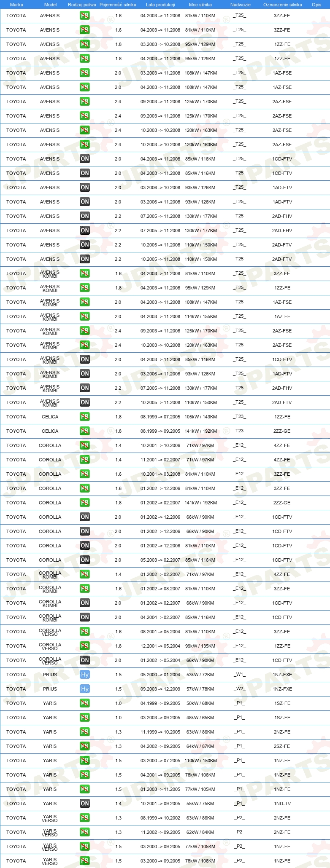Click petrol icon for Avensis 2.0 03.2003 1AZ-FSE row
This screenshot has height=868, width=330.
tap(84, 73)
